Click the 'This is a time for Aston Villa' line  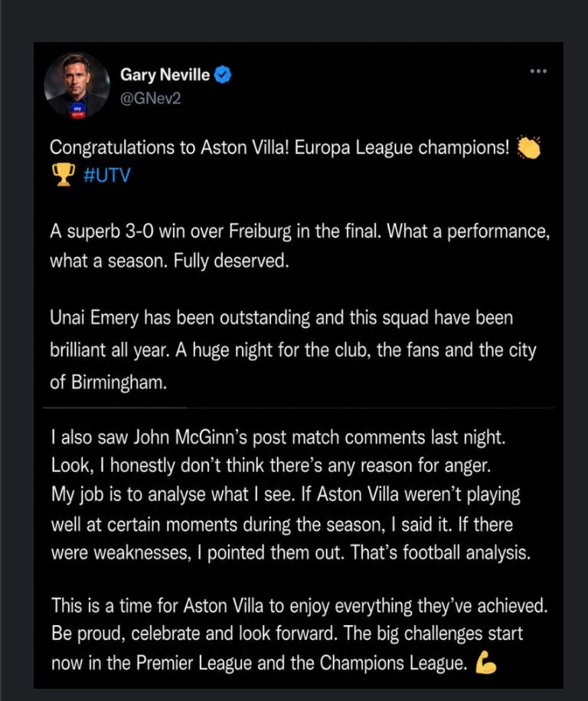pos(299,606)
